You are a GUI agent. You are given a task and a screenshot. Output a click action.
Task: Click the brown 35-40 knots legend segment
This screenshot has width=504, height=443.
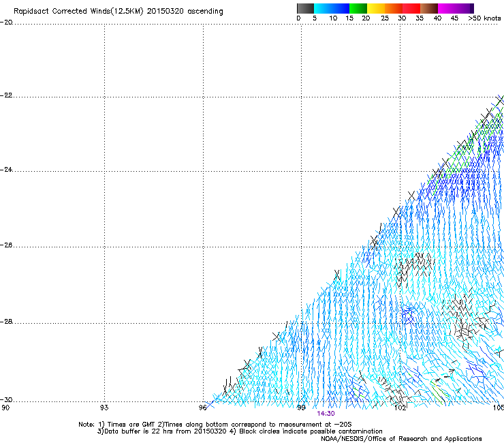pos(429,8)
